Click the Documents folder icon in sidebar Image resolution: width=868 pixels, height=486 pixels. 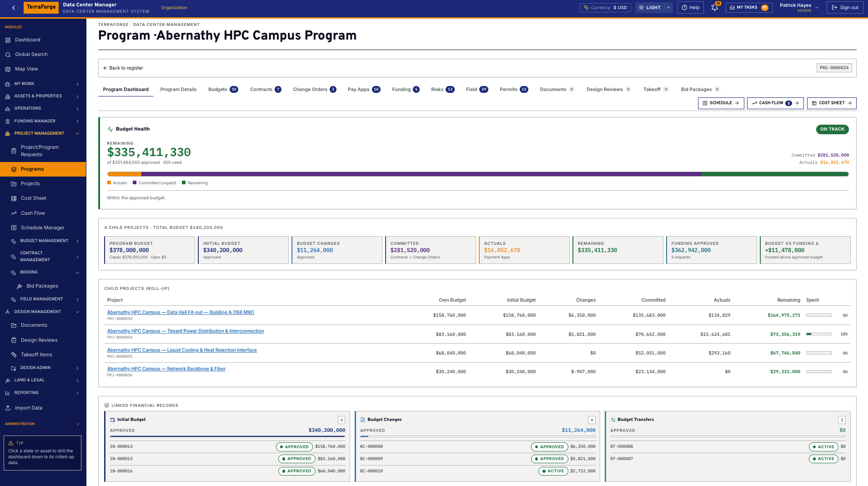pos(14,325)
